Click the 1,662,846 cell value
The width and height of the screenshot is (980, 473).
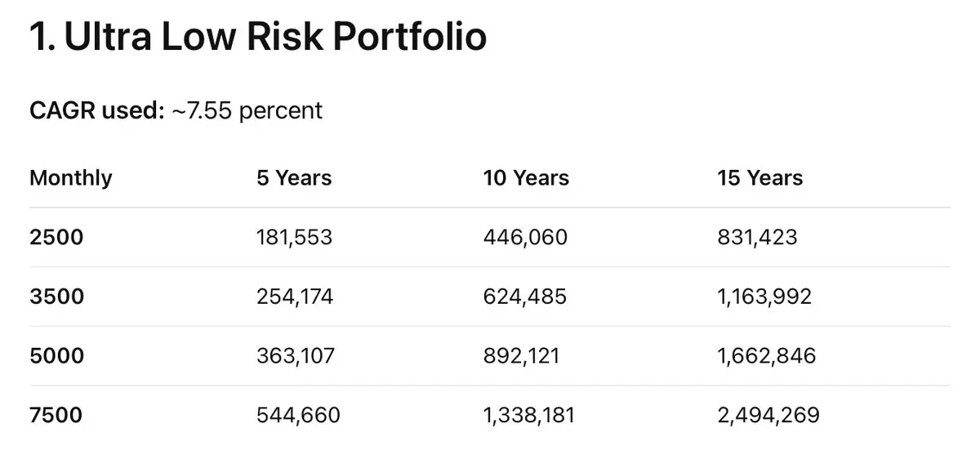(766, 355)
